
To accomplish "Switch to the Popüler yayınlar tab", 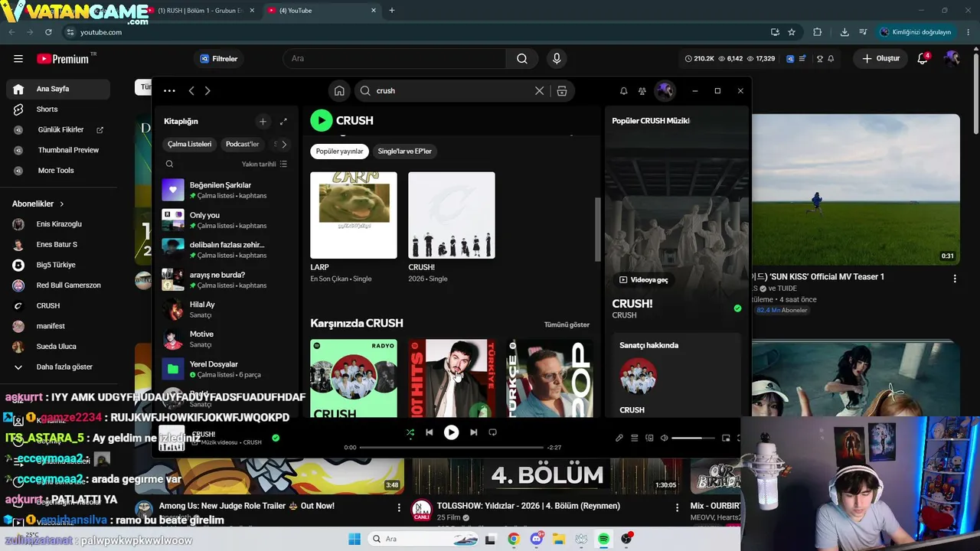I will pos(339,152).
